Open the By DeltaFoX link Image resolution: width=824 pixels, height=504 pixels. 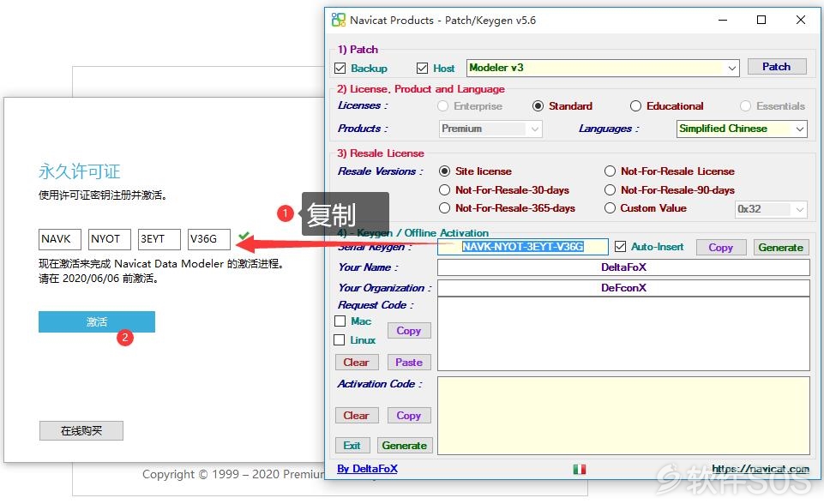(x=367, y=469)
